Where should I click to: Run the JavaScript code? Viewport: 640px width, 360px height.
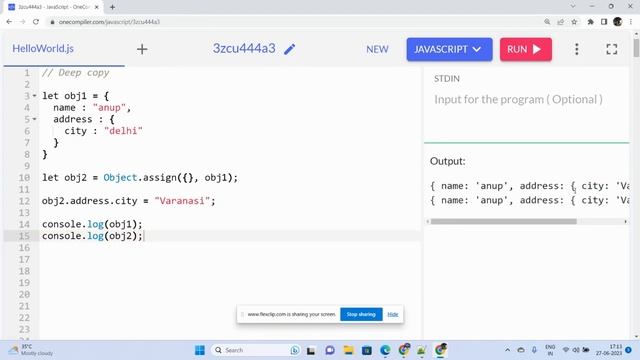(x=526, y=49)
